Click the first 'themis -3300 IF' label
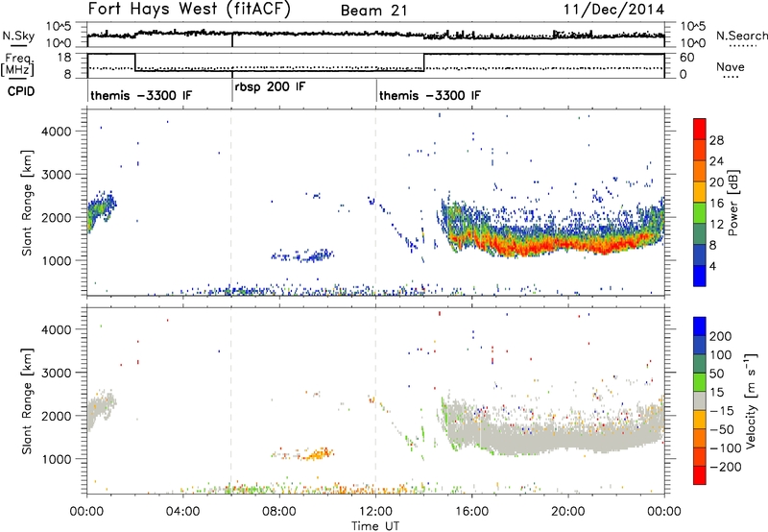The width and height of the screenshot is (768, 532). tap(141, 95)
